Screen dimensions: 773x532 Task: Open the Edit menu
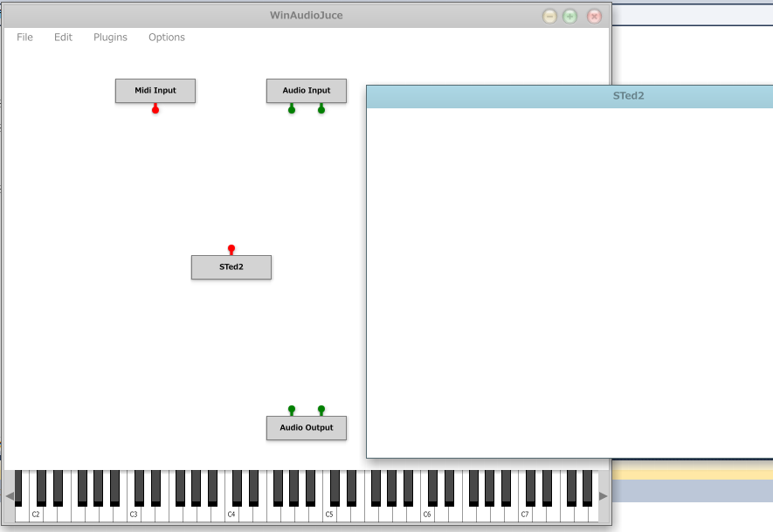pos(64,38)
